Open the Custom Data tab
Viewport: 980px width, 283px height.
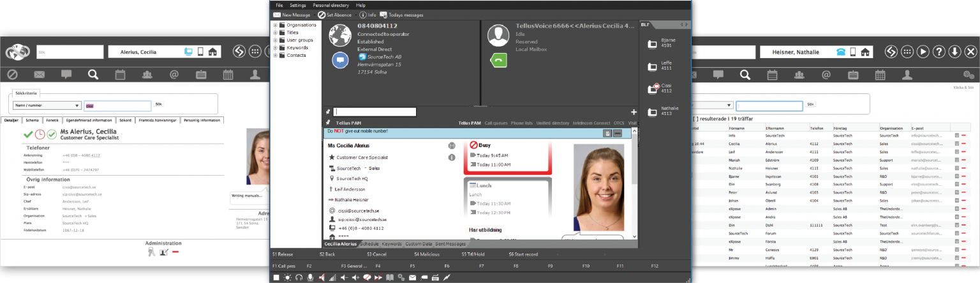(419, 244)
